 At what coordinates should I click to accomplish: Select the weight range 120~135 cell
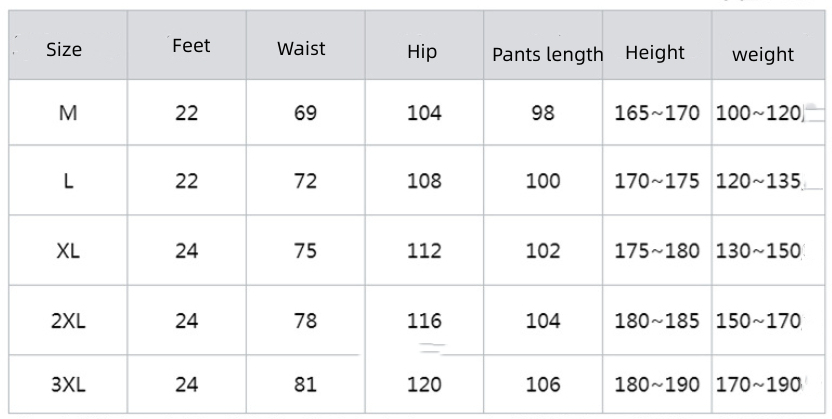(x=759, y=181)
